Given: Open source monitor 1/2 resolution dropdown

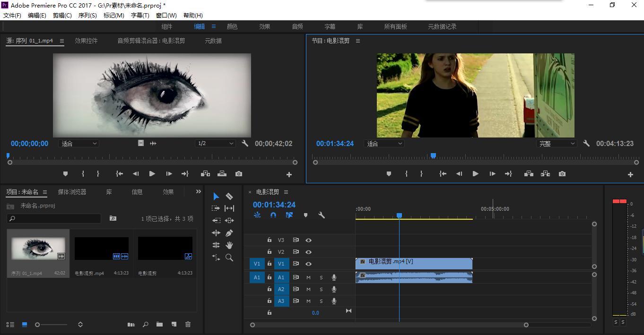Looking at the screenshot, I should (x=215, y=143).
